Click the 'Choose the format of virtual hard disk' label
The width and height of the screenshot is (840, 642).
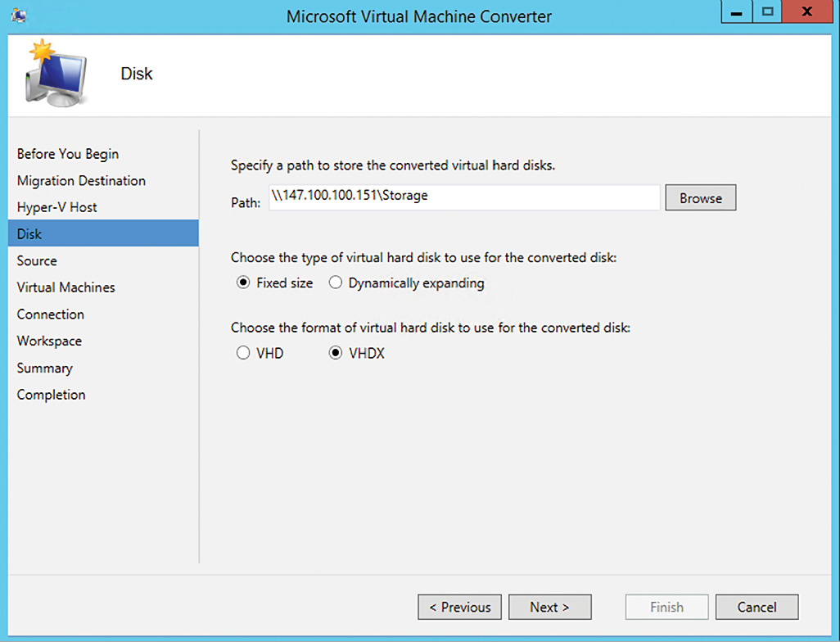coord(430,328)
